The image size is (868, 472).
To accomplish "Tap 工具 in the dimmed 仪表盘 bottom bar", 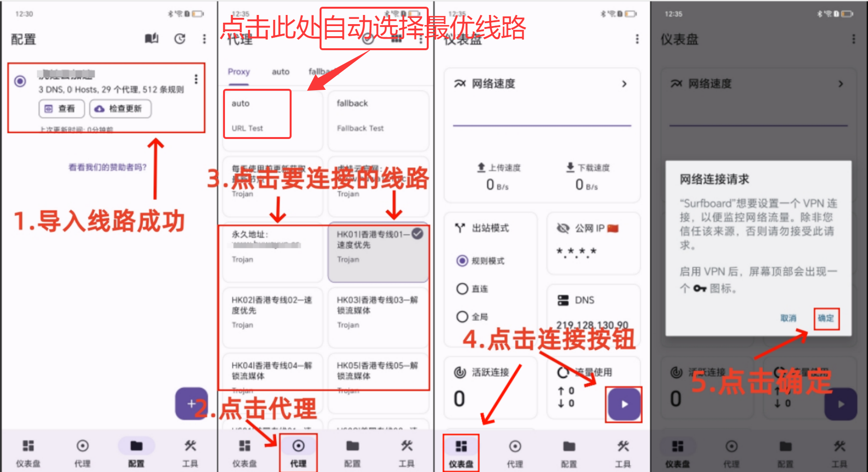I will [x=840, y=454].
